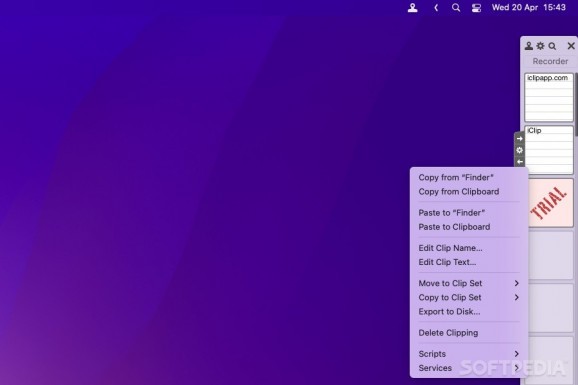Expand the Copy to Clip Set submenu arrow
The height and width of the screenshot is (385, 578).
516,297
